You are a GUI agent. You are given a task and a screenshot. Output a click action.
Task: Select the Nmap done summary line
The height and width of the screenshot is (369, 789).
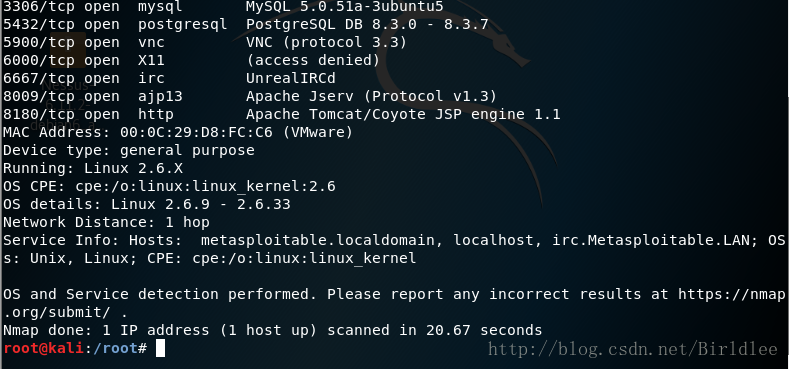(272, 330)
